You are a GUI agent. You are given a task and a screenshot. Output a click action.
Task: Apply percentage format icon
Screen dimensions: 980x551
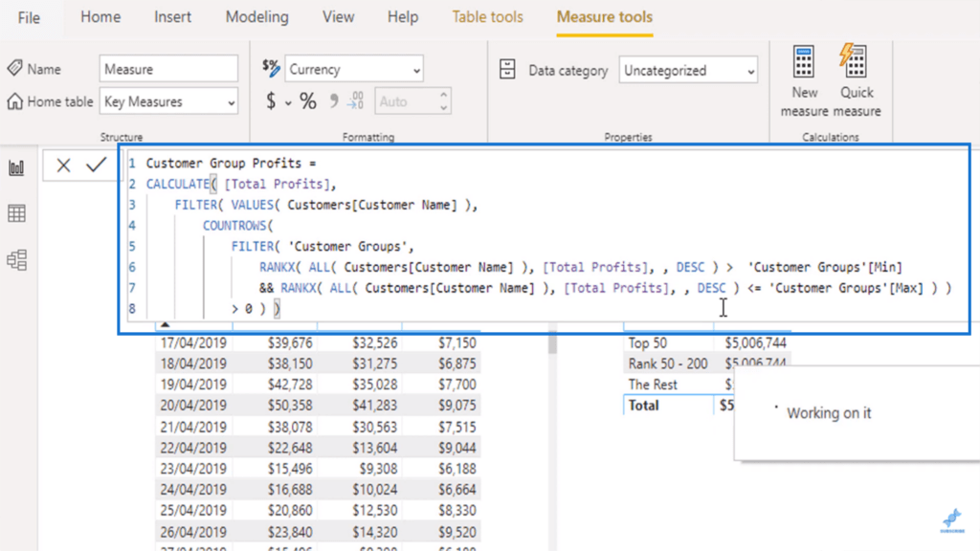[308, 100]
